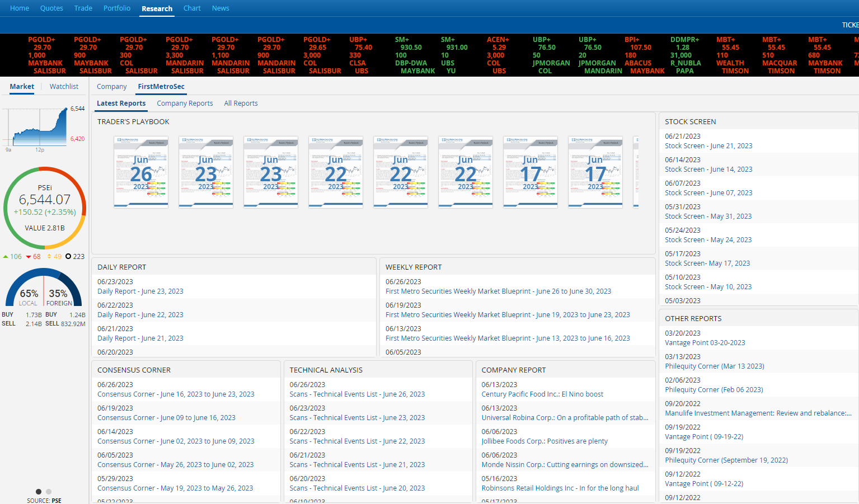Go to the Quotes tab

click(x=51, y=8)
